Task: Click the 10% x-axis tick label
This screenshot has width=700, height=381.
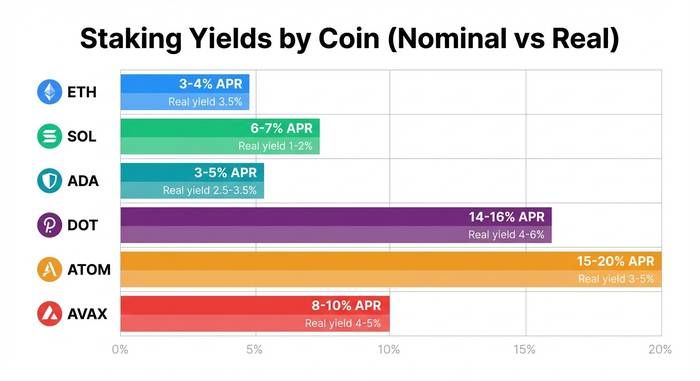Action: point(389,349)
